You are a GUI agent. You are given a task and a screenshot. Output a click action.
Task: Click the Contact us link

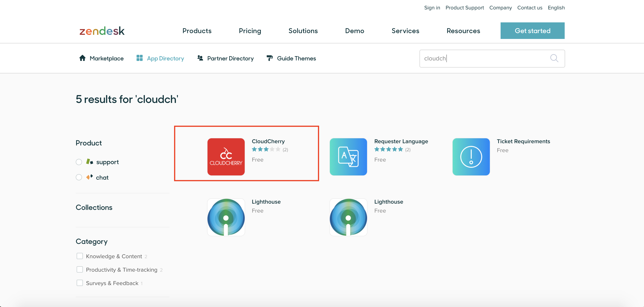(530, 8)
